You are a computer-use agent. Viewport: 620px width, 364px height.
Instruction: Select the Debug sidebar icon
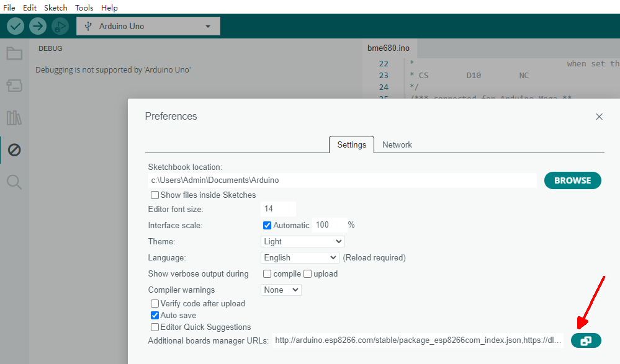pyautogui.click(x=14, y=150)
